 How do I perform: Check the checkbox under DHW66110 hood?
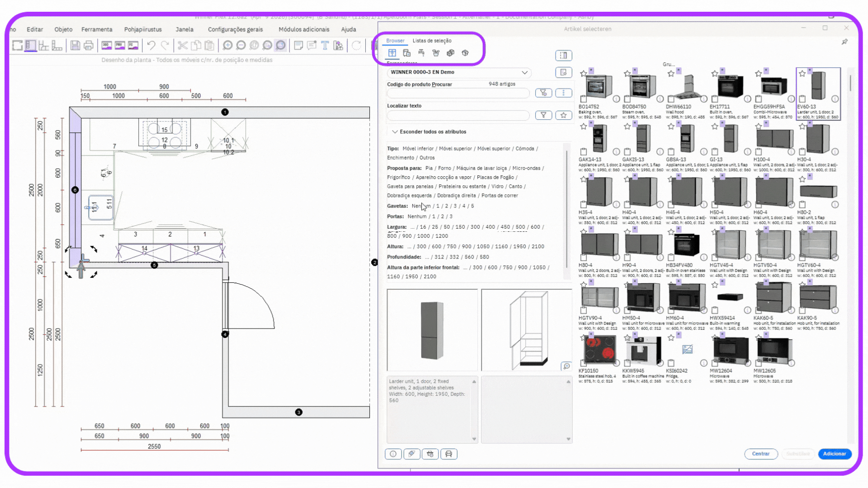coord(671,99)
